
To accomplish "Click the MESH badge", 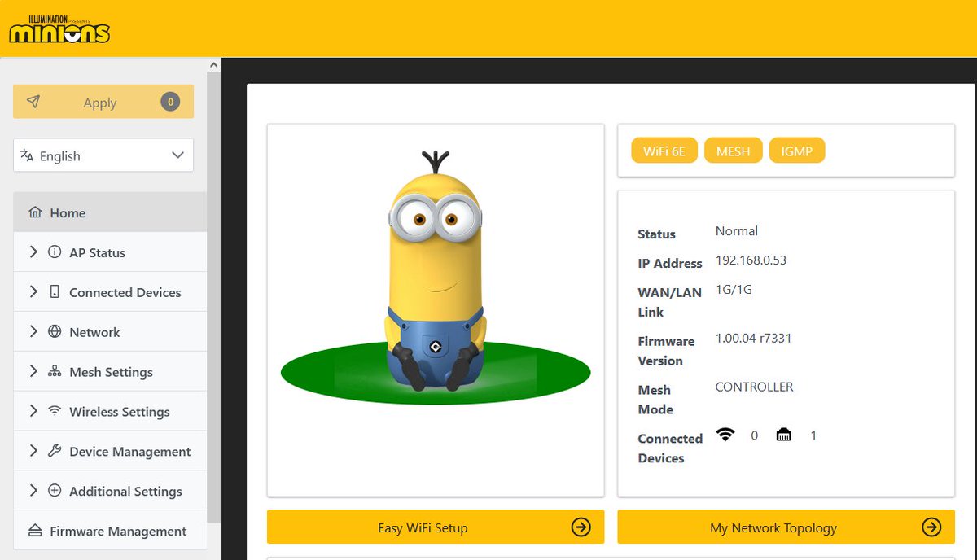I will click(x=733, y=151).
